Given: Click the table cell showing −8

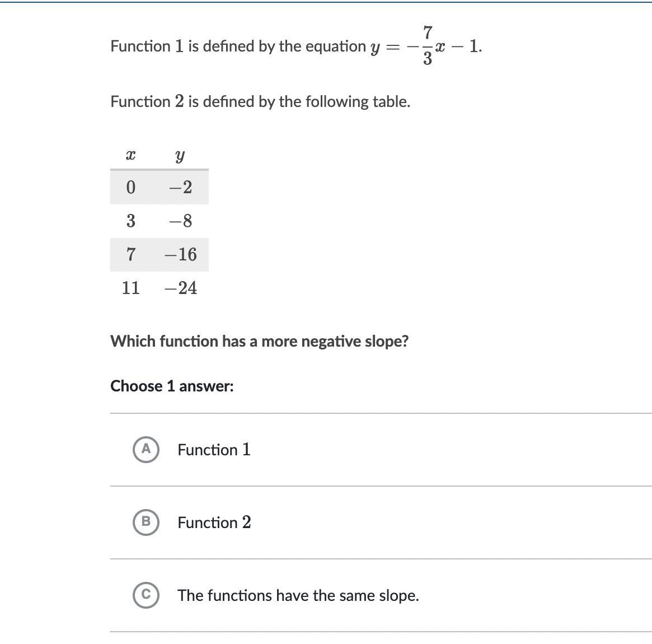Looking at the screenshot, I should tap(180, 221).
